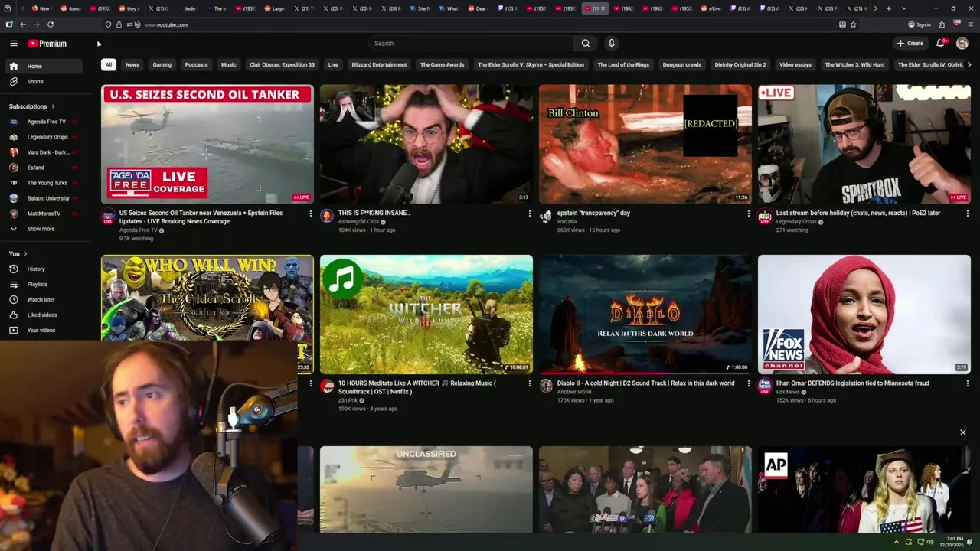Click the YouTube search input field

[471, 44]
